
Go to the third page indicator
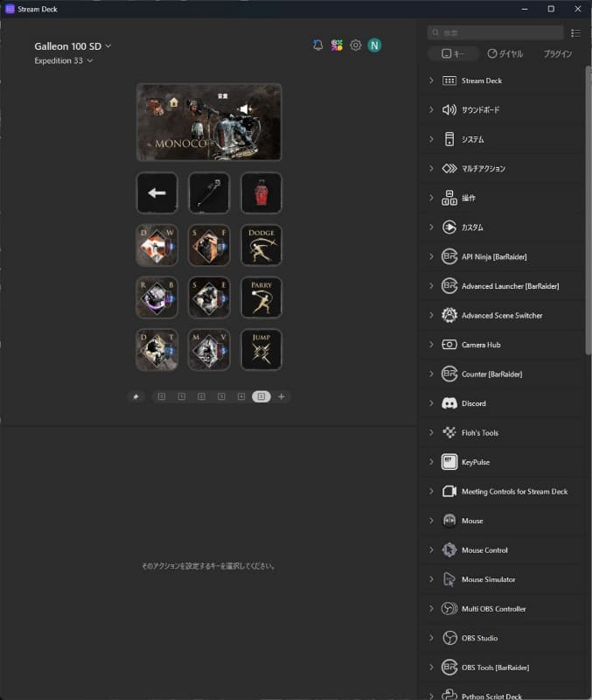[201, 396]
